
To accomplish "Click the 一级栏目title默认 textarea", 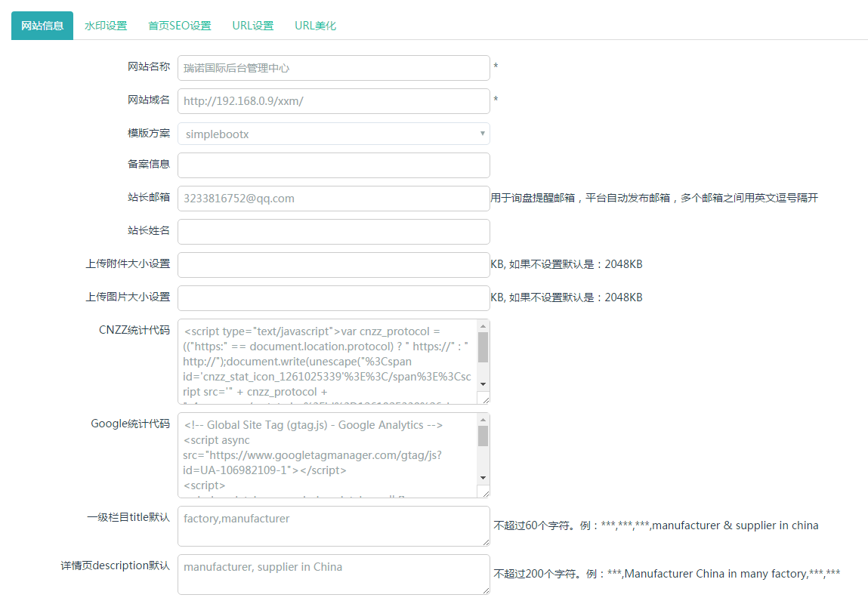I will point(334,526).
